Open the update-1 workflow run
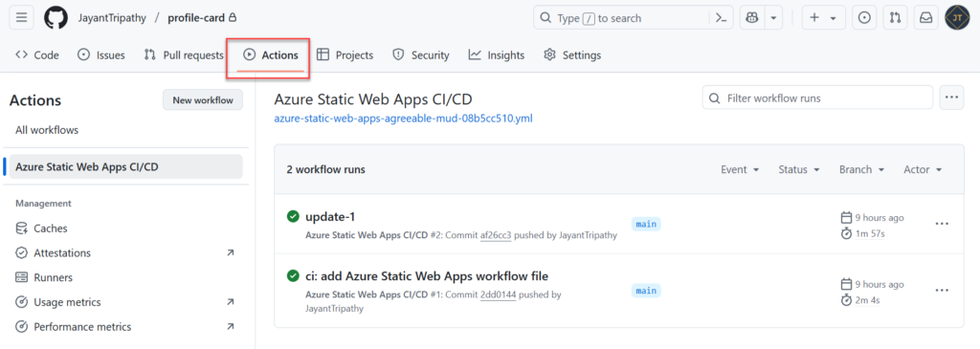This screenshot has width=980, height=349. coord(330,217)
